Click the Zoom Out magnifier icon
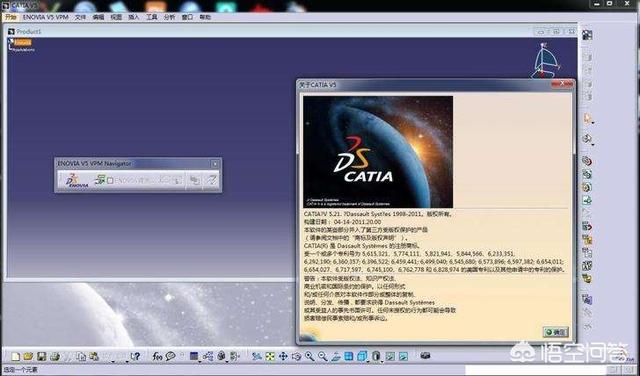The height and width of the screenshot is (376, 640). pos(322,356)
